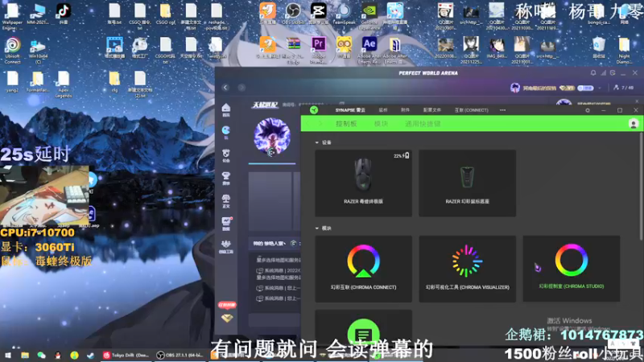The width and height of the screenshot is (644, 362).
Task: Open the Wallpaper Engine desktop shortcut
Action: tap(12, 16)
